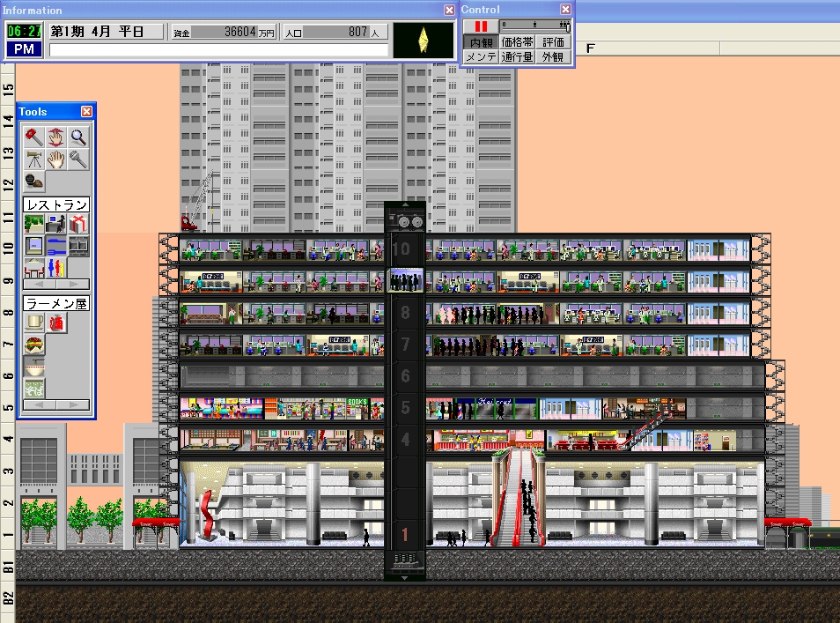This screenshot has width=840, height=623.
Task: Select the microphone interview tool
Action: click(x=78, y=159)
